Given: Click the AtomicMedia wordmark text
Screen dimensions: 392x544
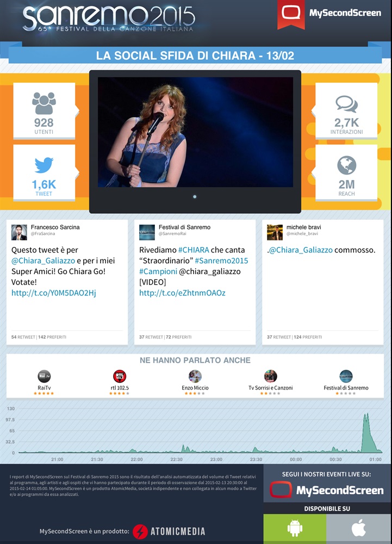Looking at the screenshot, I should [x=178, y=531].
